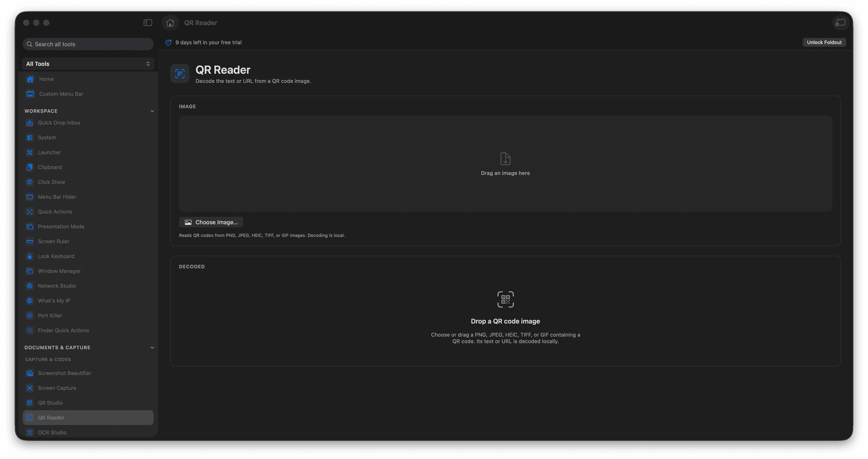The width and height of the screenshot is (868, 459).
Task: Click the Quick Drop Inbox icon
Action: pyautogui.click(x=30, y=123)
